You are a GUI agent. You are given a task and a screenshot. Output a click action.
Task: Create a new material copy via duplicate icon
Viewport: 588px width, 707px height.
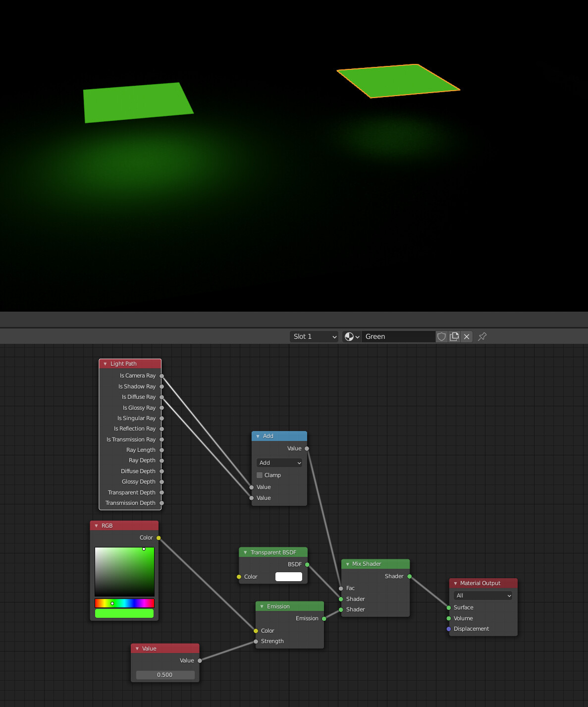[454, 336]
